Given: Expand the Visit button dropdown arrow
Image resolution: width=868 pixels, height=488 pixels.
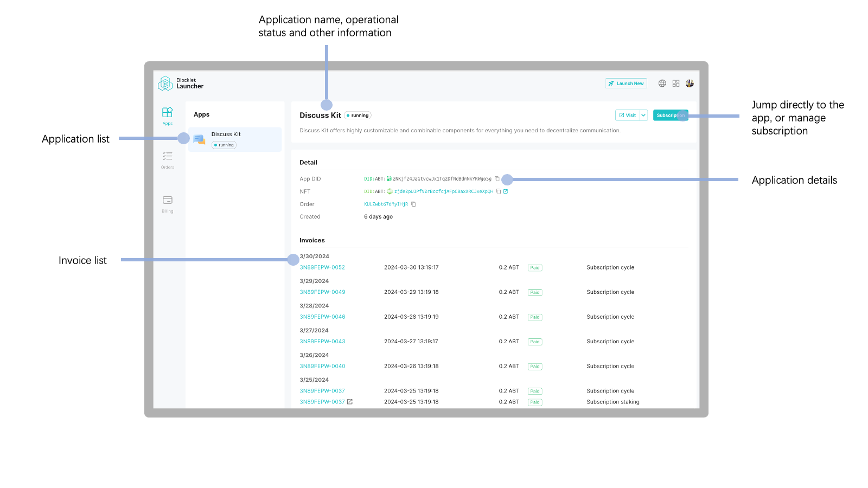Looking at the screenshot, I should coord(643,115).
